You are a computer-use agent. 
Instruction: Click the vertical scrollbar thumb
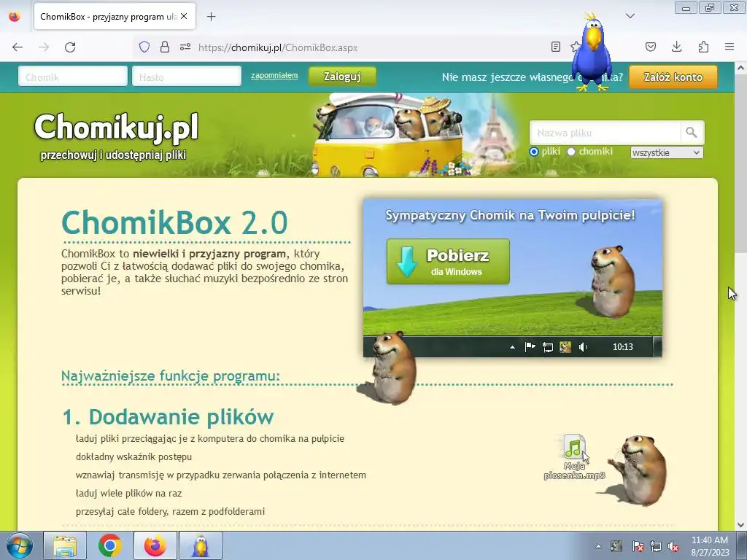click(x=740, y=164)
